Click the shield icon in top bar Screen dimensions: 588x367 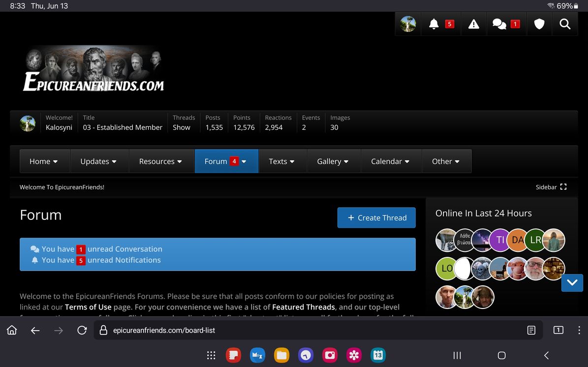point(539,24)
